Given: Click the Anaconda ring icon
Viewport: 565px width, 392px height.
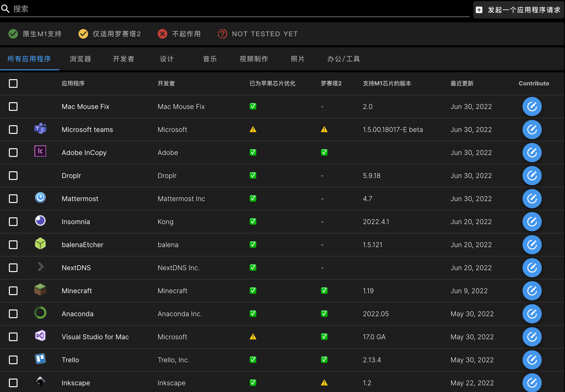Looking at the screenshot, I should [x=40, y=313].
